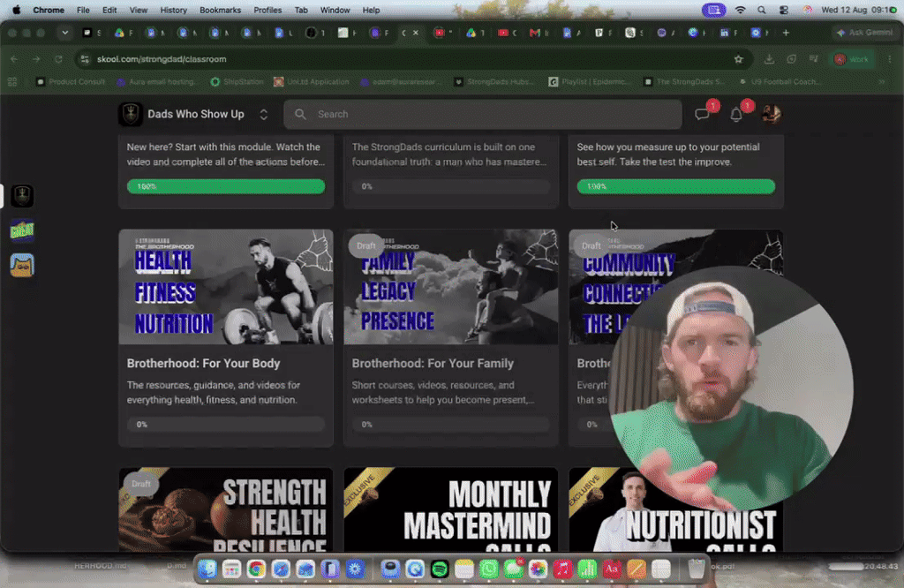
Task: Open the Strength Health Resilience draft course
Action: coord(225,509)
